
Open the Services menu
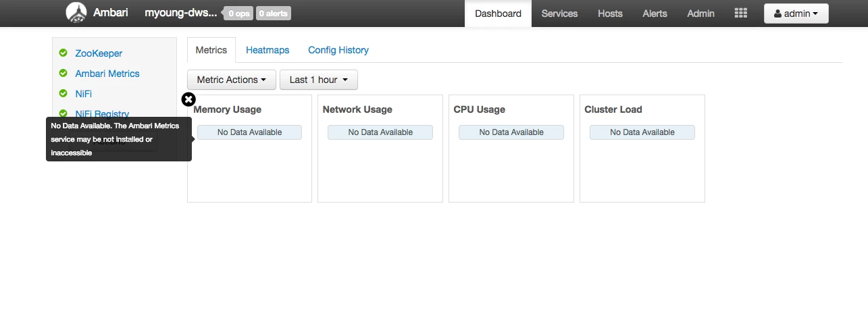[559, 14]
